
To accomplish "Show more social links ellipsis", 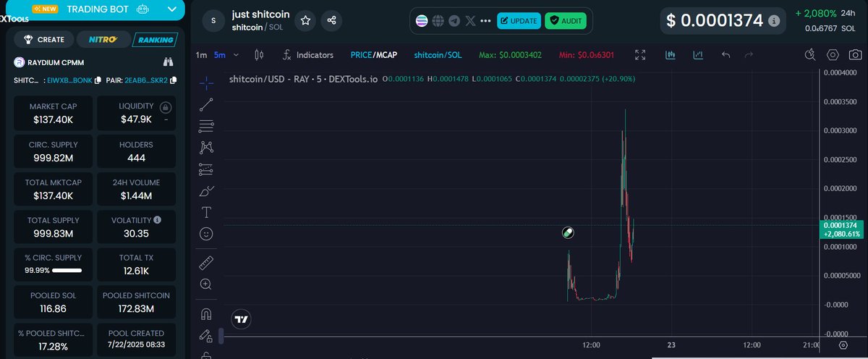I will point(485,21).
